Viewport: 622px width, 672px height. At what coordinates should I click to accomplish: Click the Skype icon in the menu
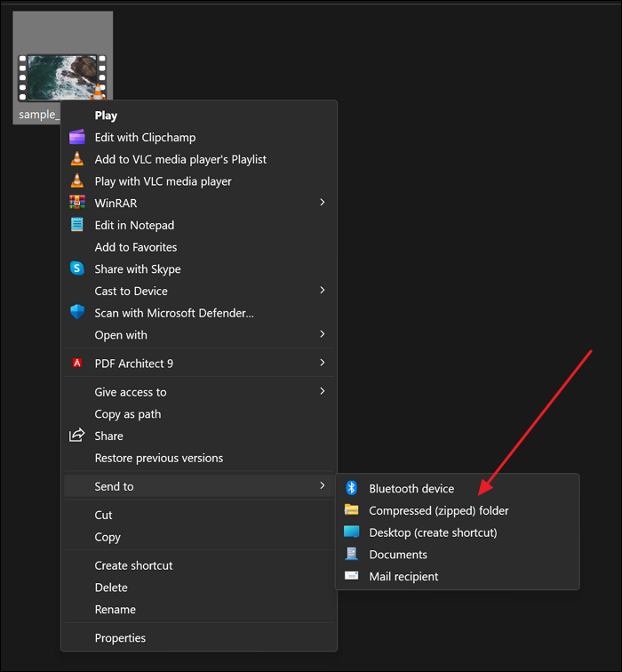(x=77, y=268)
